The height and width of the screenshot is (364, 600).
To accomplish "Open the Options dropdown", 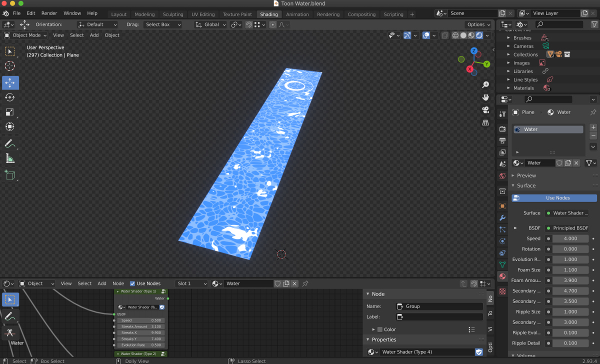I will pos(478,24).
